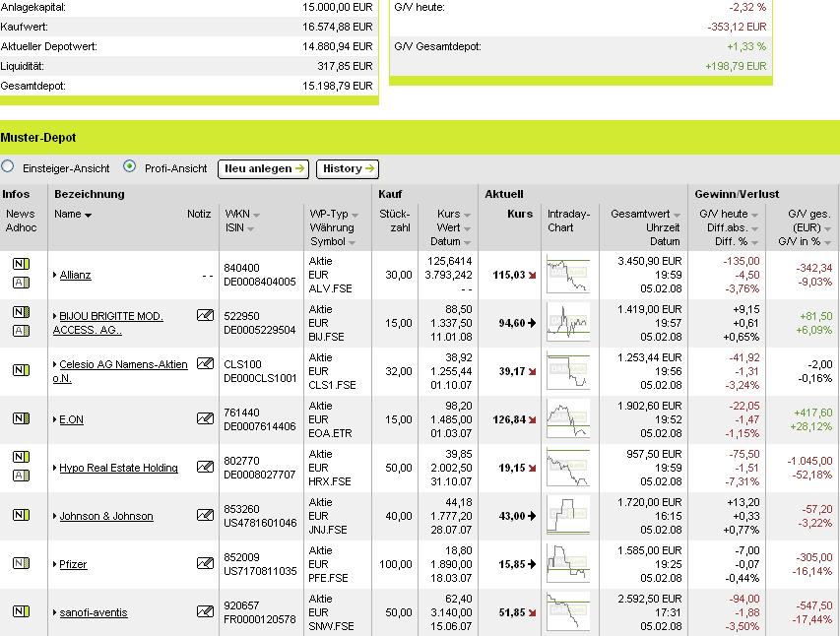This screenshot has width=840, height=636.
Task: Click the Hypo Real Estate ISIN DE0008027707
Action: [259, 475]
